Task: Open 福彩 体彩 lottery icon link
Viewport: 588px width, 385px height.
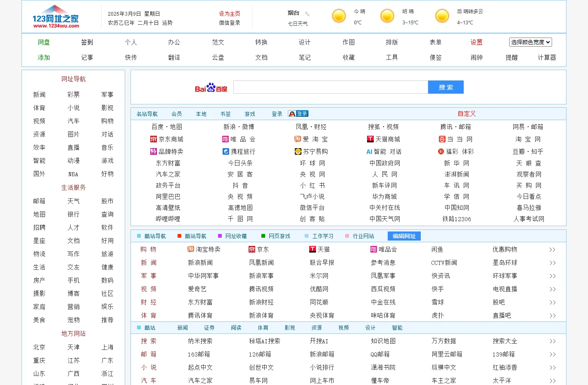Action: point(456,152)
